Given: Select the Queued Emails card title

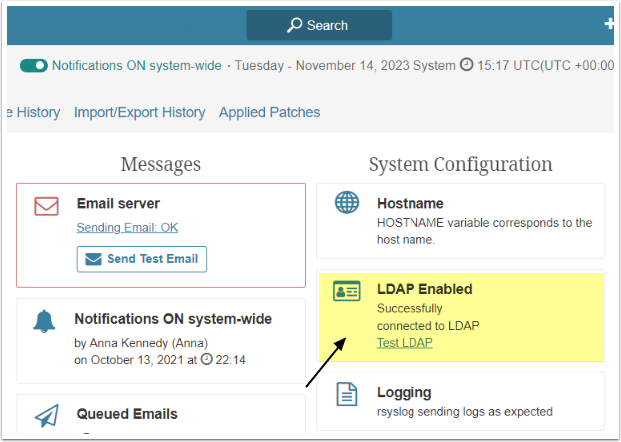Looking at the screenshot, I should click(127, 414).
